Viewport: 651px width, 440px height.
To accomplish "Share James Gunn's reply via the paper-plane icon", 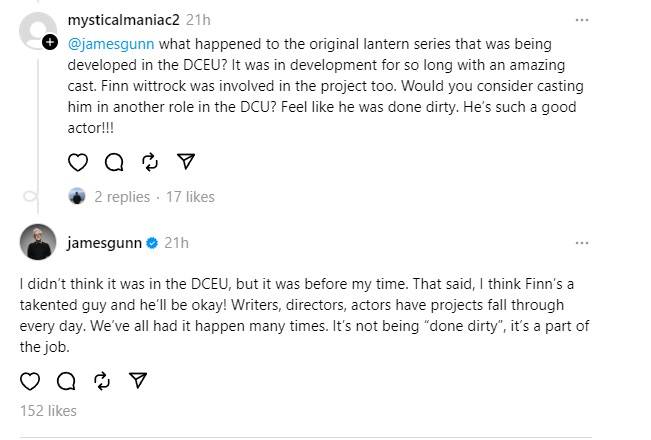I will click(x=138, y=379).
